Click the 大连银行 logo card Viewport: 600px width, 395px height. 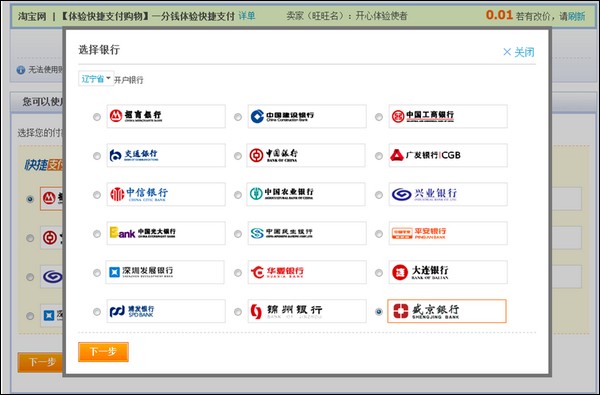click(448, 272)
